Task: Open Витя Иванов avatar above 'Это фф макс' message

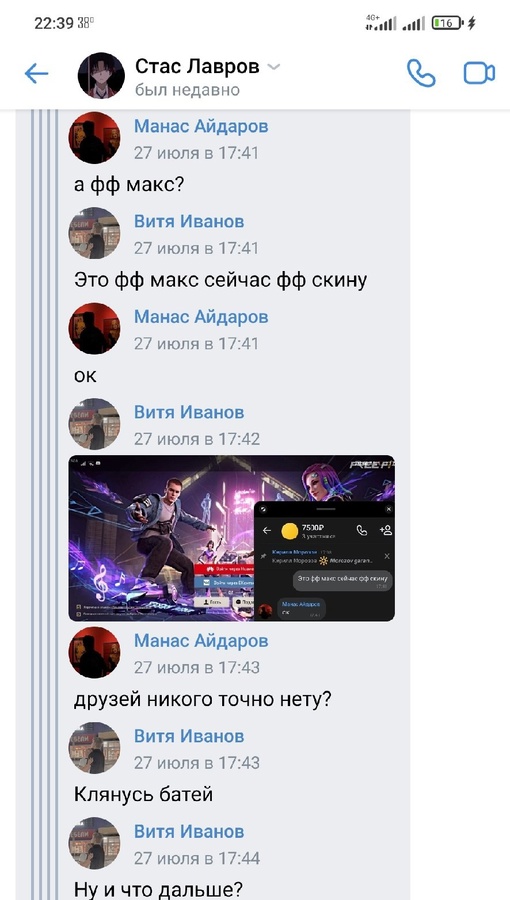Action: tap(94, 233)
